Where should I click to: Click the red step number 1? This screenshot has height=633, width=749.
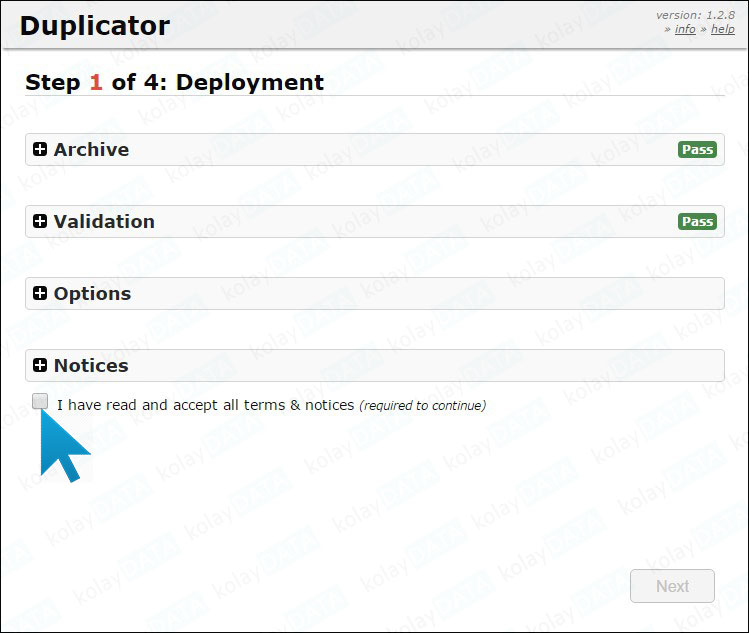(x=96, y=83)
